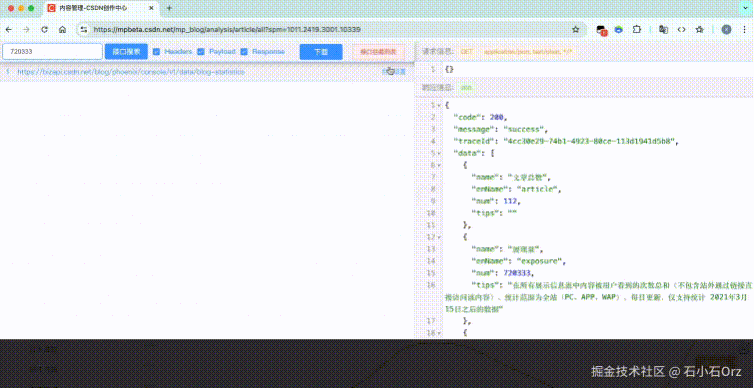754x388 pixels.
Task: Select the 内容管理-CSDN创作中心 browser tab
Action: coord(101,8)
